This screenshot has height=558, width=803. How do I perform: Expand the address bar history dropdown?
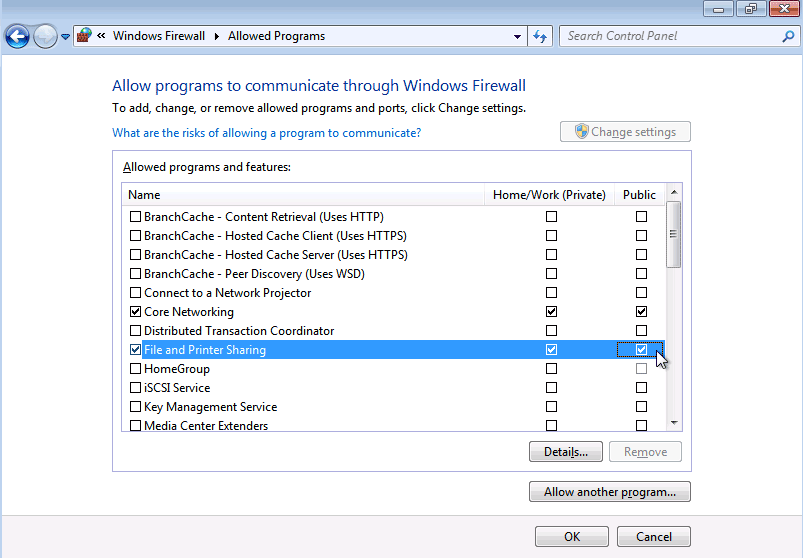click(517, 36)
